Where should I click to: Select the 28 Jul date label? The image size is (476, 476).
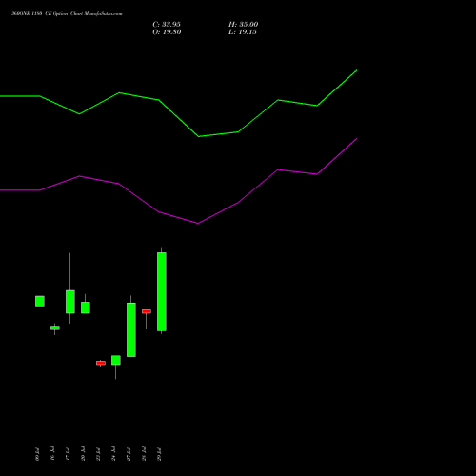pos(144,454)
